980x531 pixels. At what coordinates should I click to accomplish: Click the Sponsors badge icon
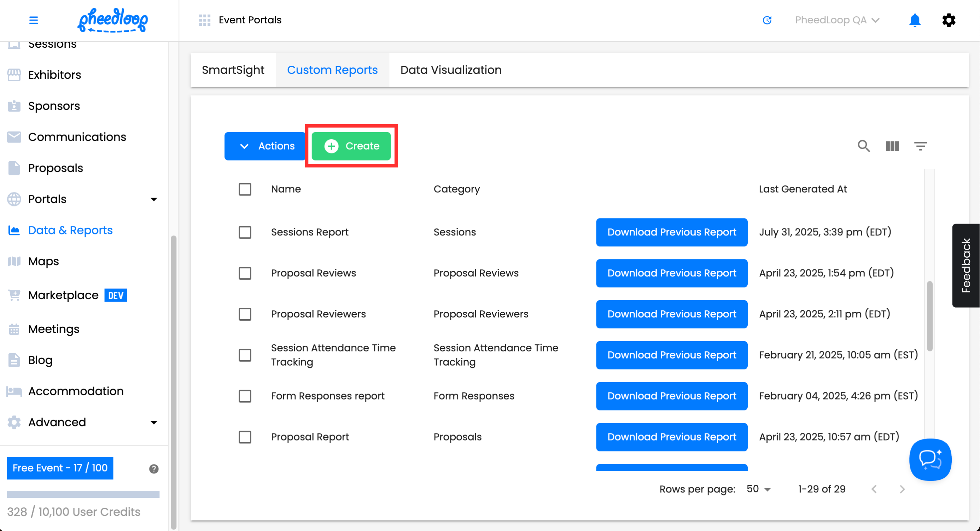click(14, 106)
